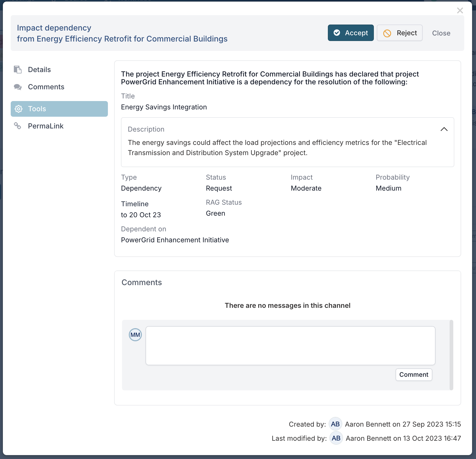
Task: Click the PermaLink chain icon
Action: (x=18, y=126)
